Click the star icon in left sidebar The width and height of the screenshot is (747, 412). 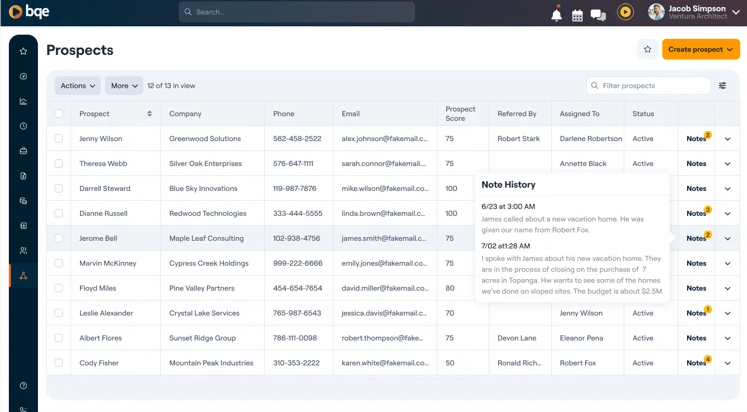tap(23, 51)
